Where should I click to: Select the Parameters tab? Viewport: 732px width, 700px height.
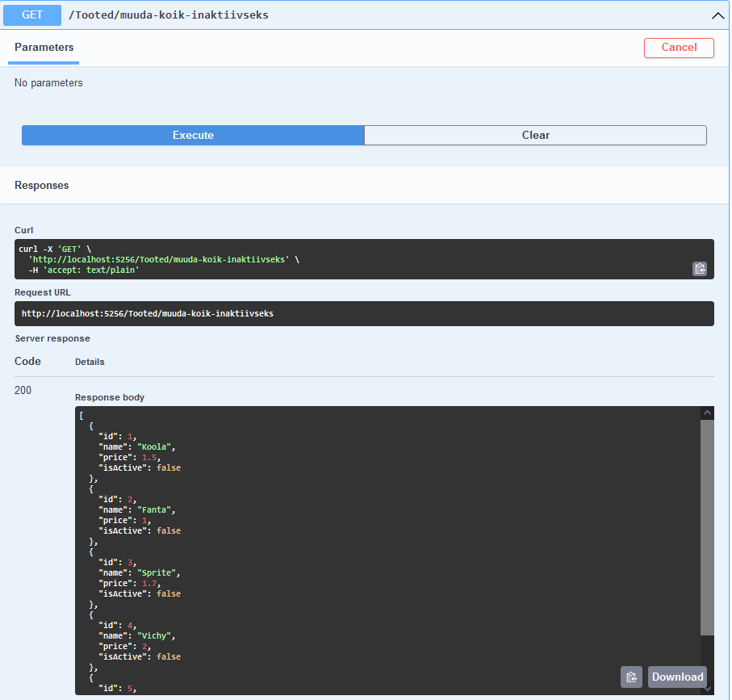point(44,47)
